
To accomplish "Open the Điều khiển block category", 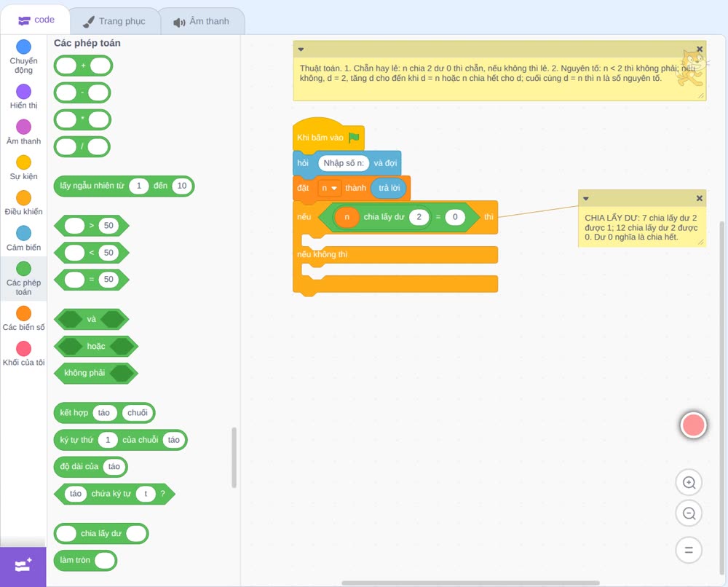I will pyautogui.click(x=23, y=203).
